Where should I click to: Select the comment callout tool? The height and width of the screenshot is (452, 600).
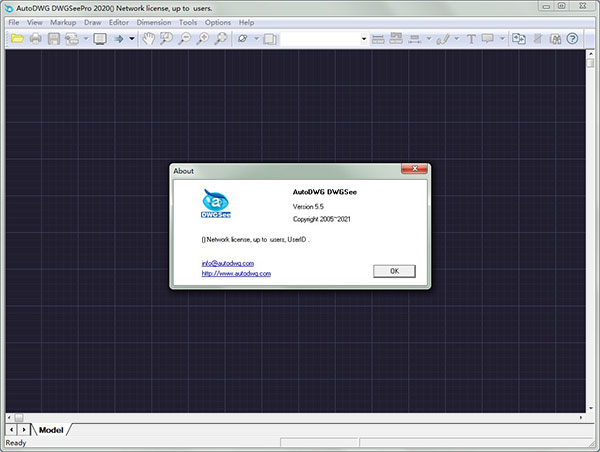pos(488,39)
